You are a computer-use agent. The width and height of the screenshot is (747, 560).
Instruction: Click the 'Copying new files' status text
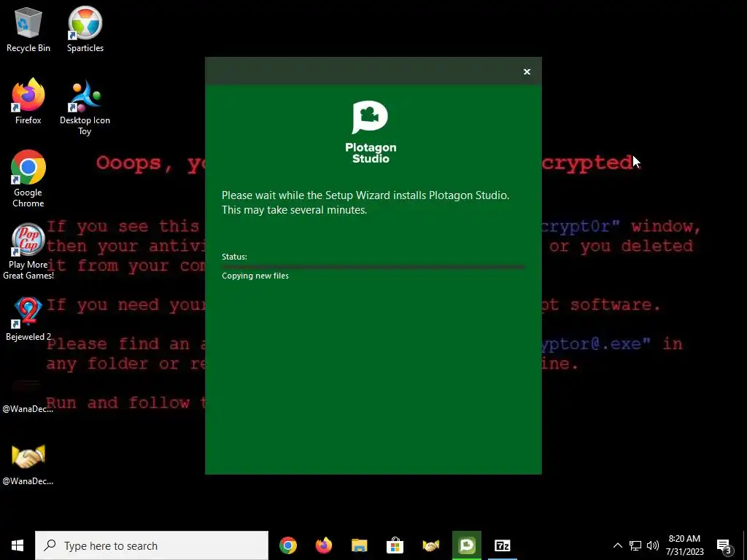coord(255,276)
